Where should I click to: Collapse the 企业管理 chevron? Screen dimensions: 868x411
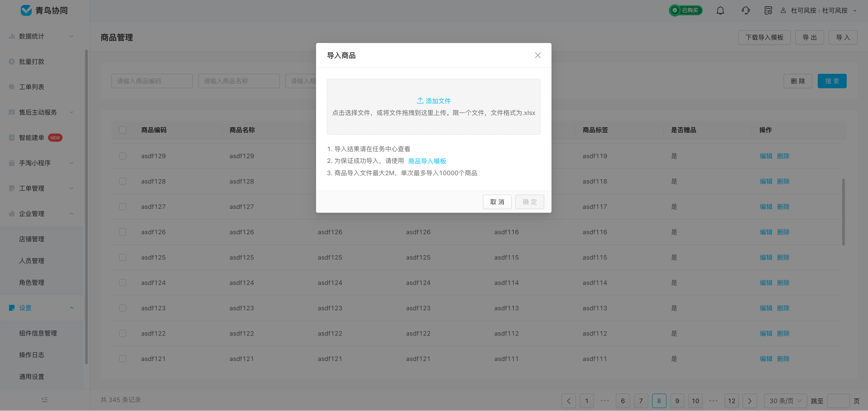coord(72,214)
